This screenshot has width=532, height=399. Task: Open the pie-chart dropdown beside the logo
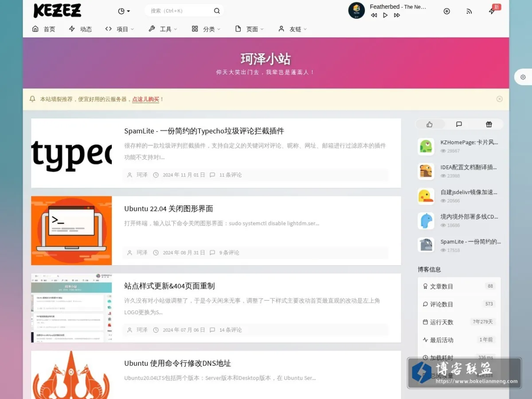click(x=124, y=11)
